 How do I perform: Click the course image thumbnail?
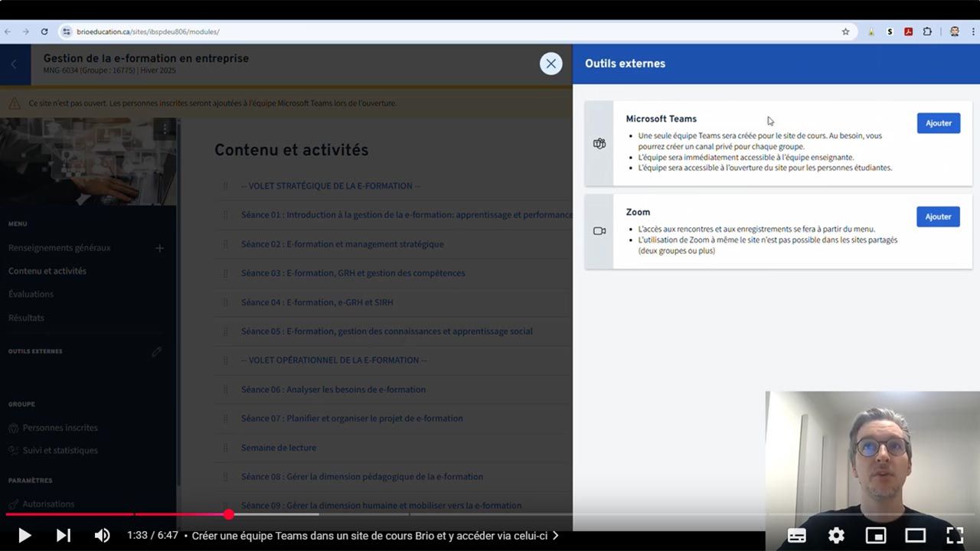88,161
